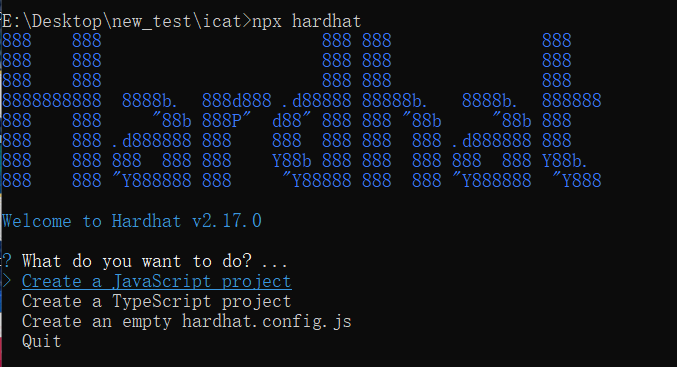677x367 pixels.
Task: Click the word Hardhat in the welcome line
Action: click(x=146, y=221)
